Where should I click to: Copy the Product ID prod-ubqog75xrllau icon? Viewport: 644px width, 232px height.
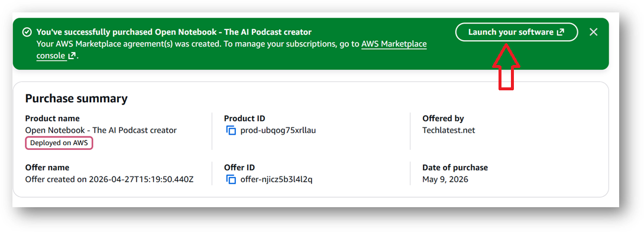click(231, 130)
